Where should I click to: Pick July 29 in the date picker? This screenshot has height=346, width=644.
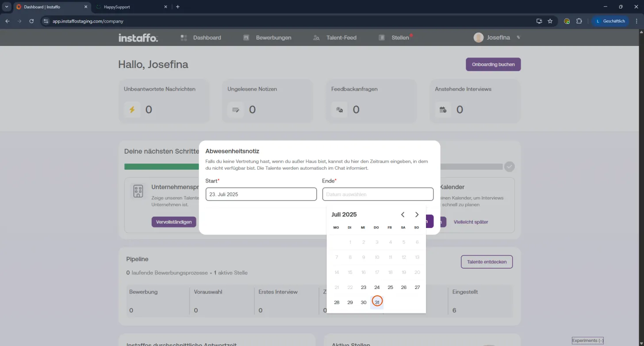pyautogui.click(x=350, y=302)
